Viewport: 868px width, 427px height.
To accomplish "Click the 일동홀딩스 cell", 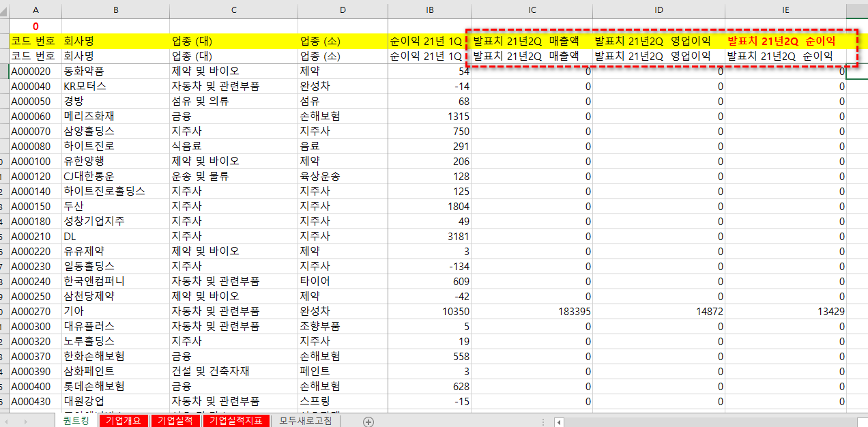I will tap(115, 266).
